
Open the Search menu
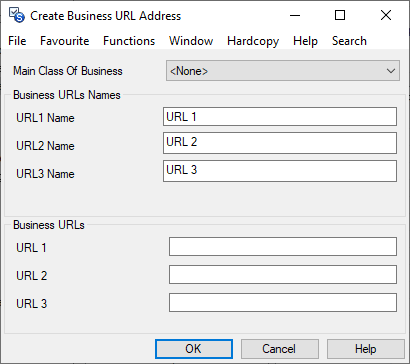349,41
